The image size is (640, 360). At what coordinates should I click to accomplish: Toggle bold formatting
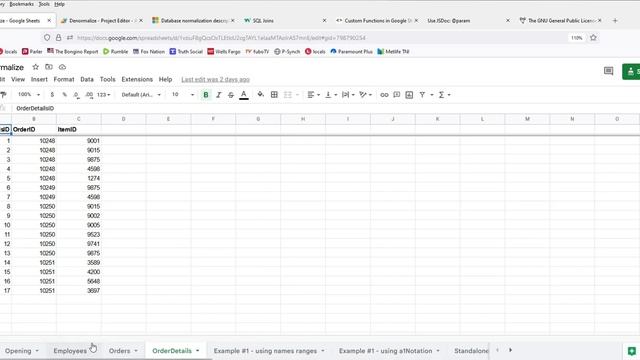206,95
